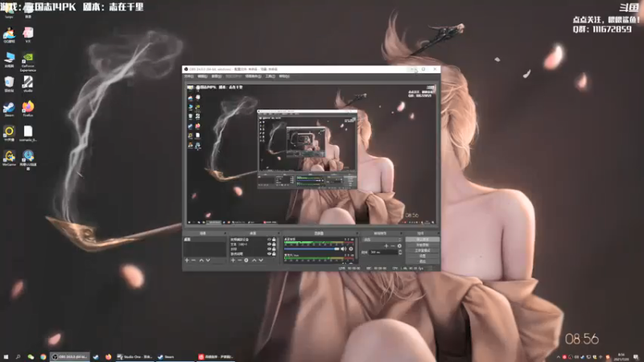
Task: Open Firefox desktop shortcut
Action: pyautogui.click(x=28, y=109)
